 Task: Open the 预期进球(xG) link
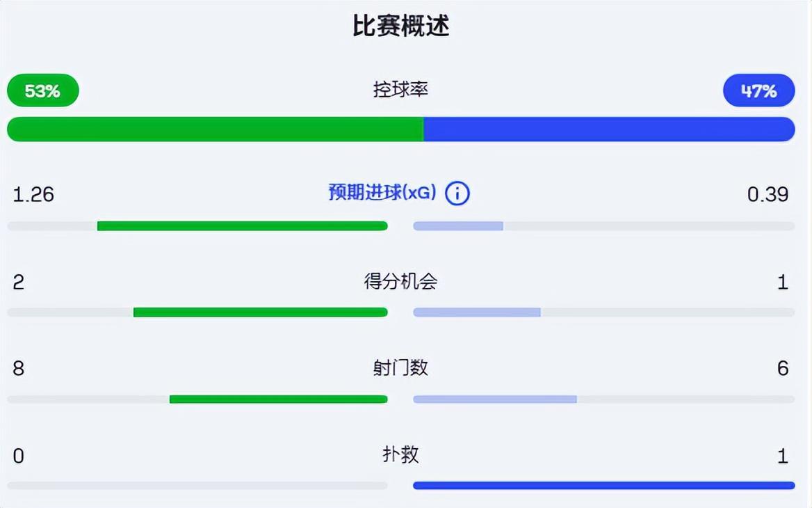pyautogui.click(x=382, y=193)
